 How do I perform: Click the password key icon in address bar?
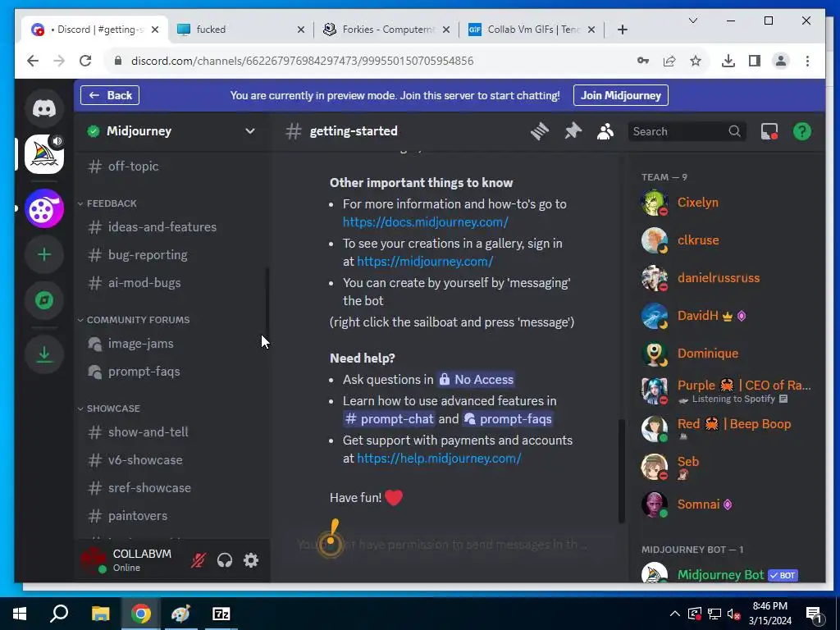(x=643, y=61)
